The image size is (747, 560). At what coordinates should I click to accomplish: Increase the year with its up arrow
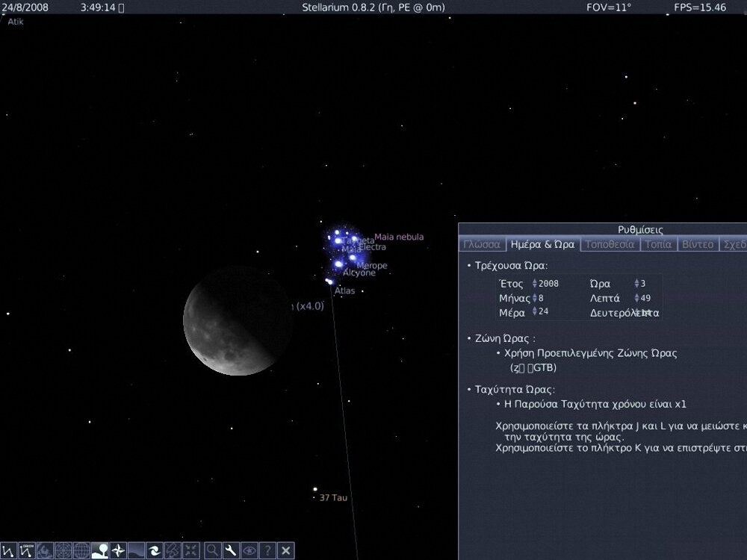(x=533, y=281)
